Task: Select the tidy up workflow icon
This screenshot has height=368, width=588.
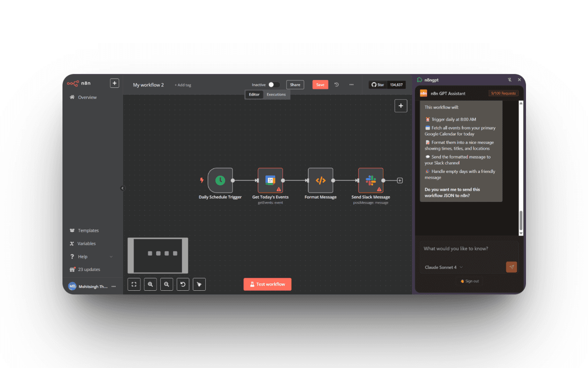Action: click(199, 284)
